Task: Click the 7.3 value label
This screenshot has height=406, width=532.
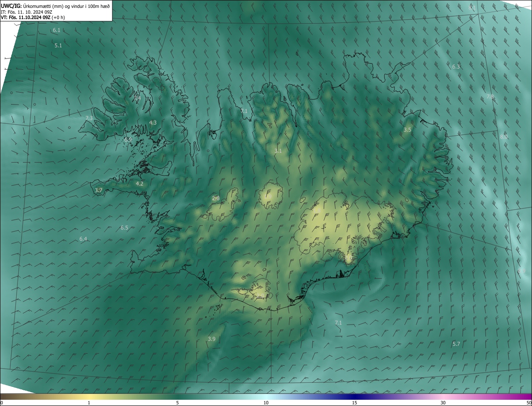Action: [x=89, y=118]
